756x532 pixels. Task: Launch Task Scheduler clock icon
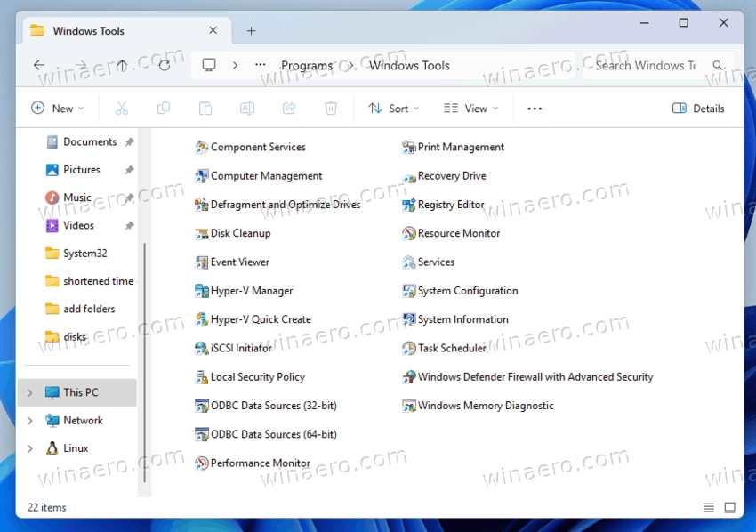point(409,348)
